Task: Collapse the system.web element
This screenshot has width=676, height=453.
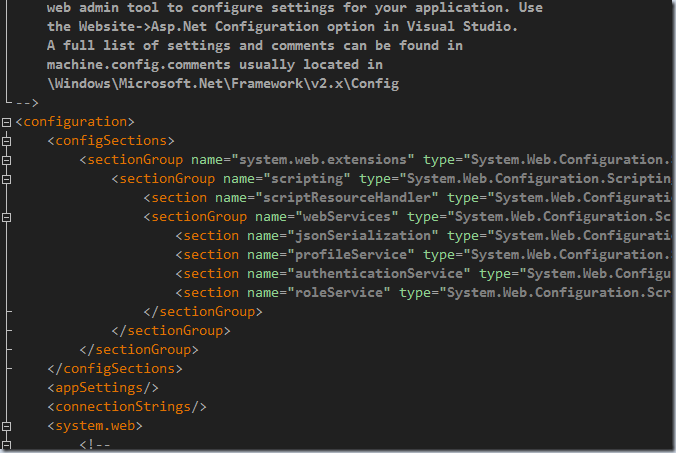Action: pos(6,426)
